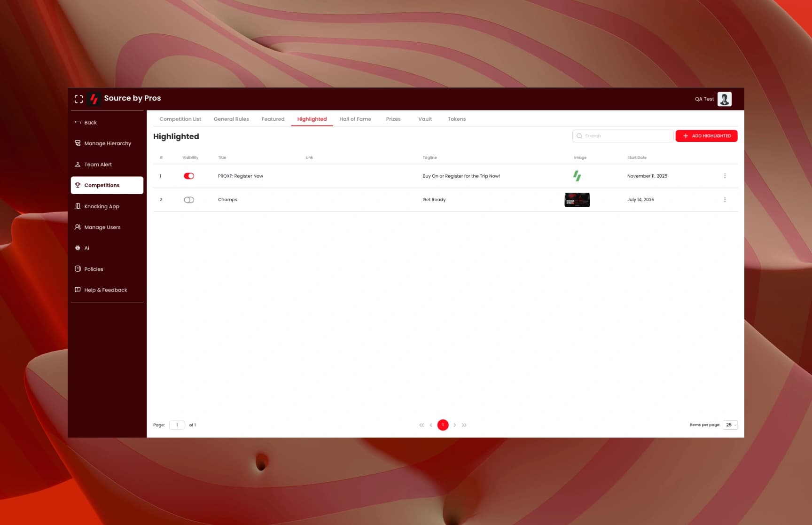Click the 'Buy On or Register for the Trip Now!' tagline

(x=461, y=176)
